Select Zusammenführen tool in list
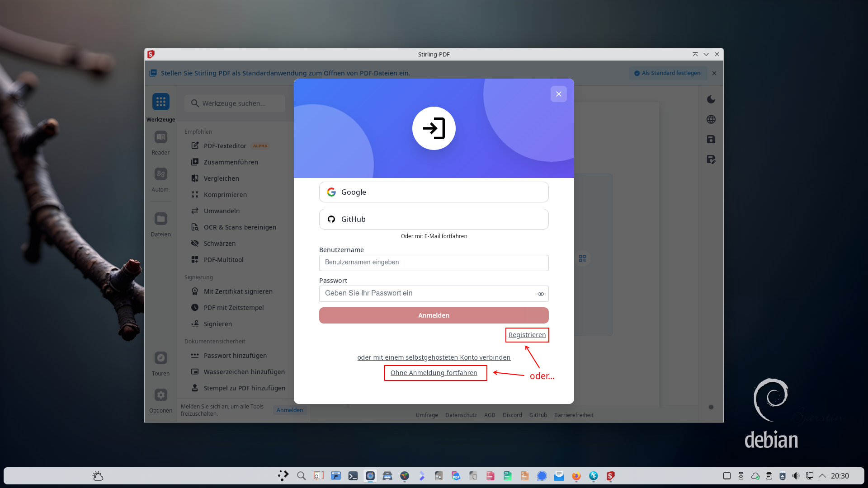This screenshot has width=868, height=488. [x=231, y=162]
